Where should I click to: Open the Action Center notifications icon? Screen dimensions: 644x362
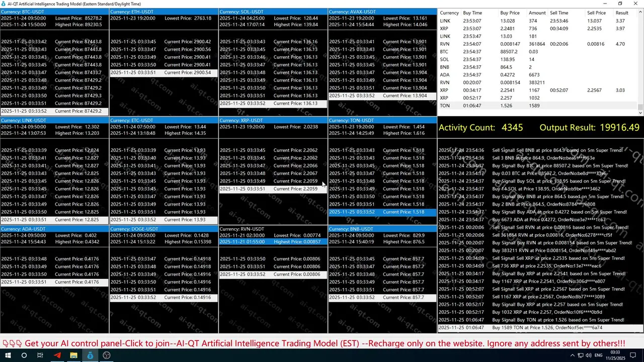click(633, 355)
